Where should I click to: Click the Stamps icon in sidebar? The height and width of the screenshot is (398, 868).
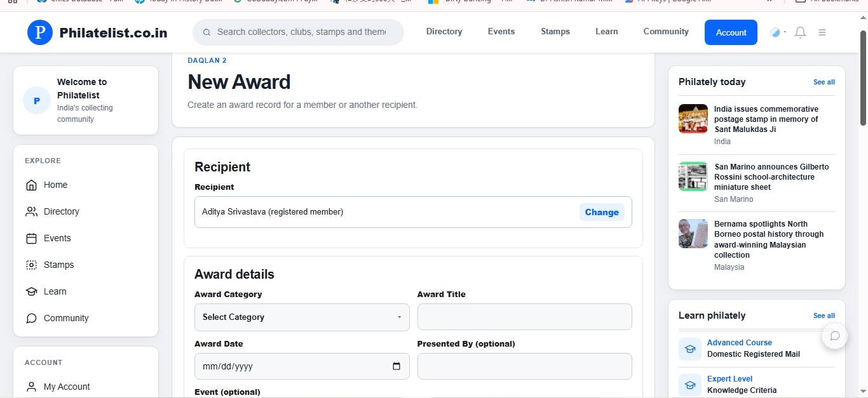tap(31, 265)
